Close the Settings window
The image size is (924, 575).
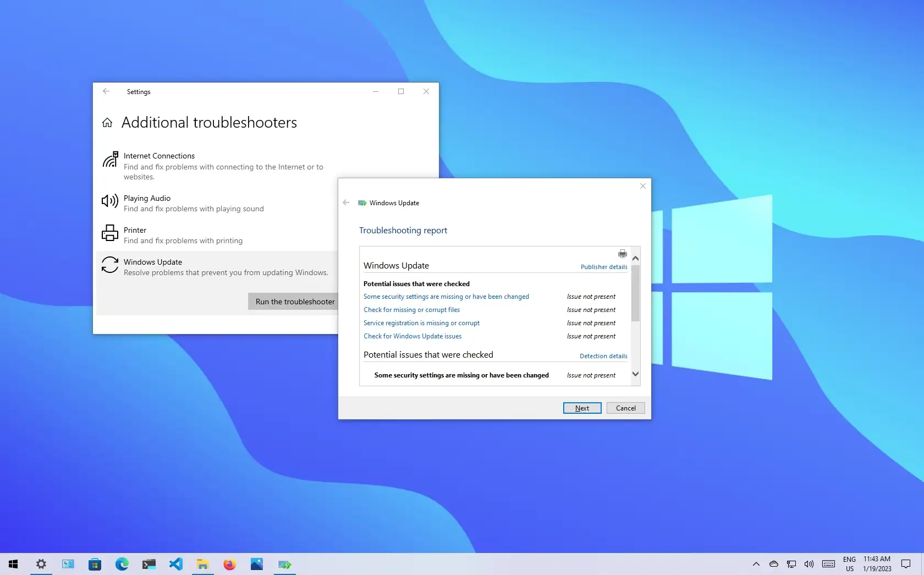[x=426, y=91]
